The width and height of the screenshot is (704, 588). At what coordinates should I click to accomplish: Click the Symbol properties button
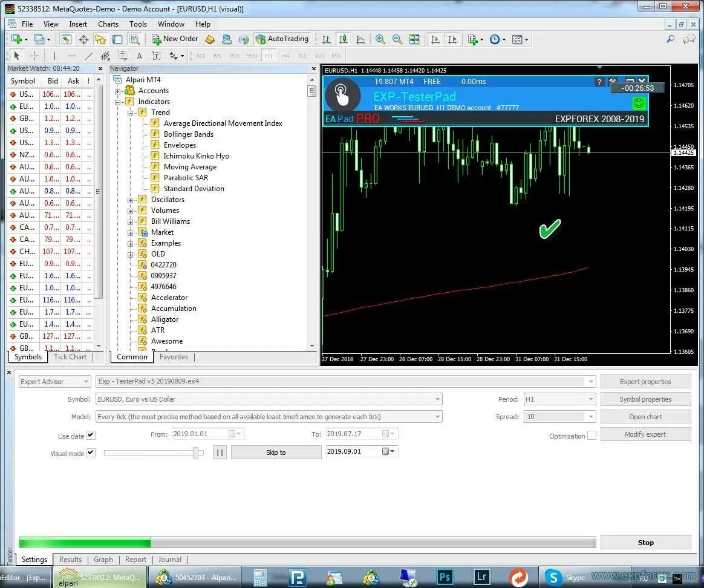(645, 399)
